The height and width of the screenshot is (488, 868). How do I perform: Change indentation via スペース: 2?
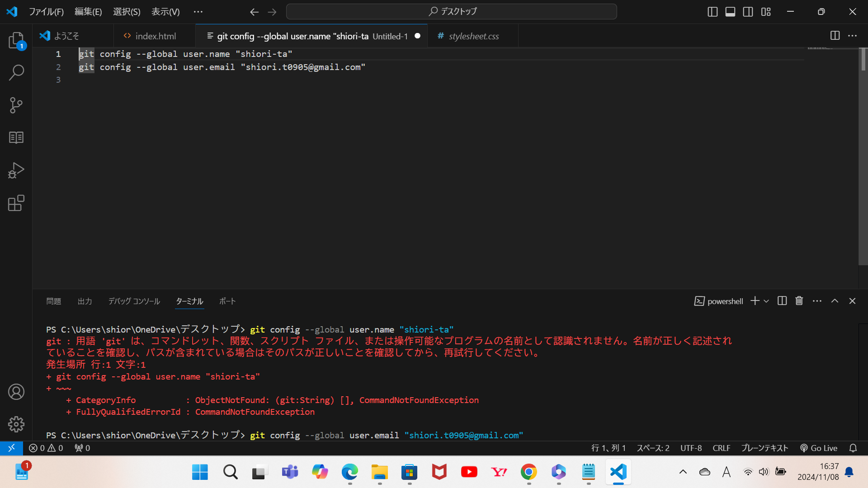click(x=653, y=448)
